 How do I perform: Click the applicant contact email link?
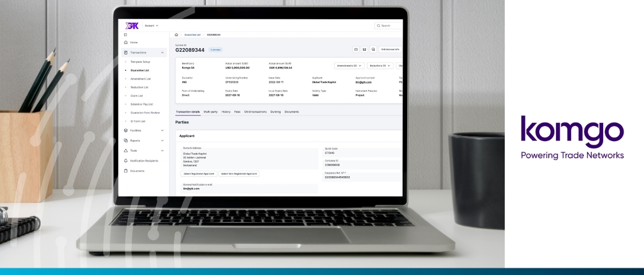pyautogui.click(x=363, y=82)
